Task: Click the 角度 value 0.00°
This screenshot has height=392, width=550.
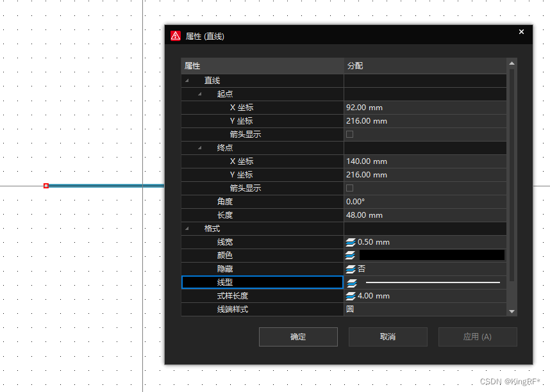Action: pyautogui.click(x=425, y=202)
